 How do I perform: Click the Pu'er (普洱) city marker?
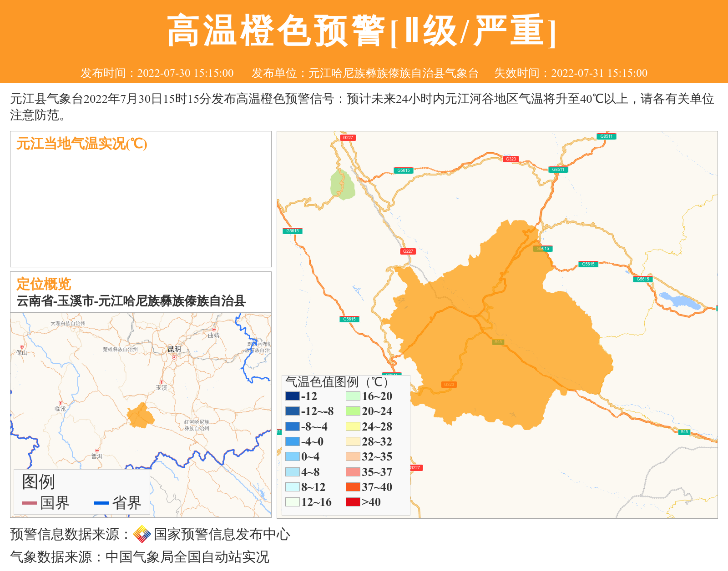96,451
